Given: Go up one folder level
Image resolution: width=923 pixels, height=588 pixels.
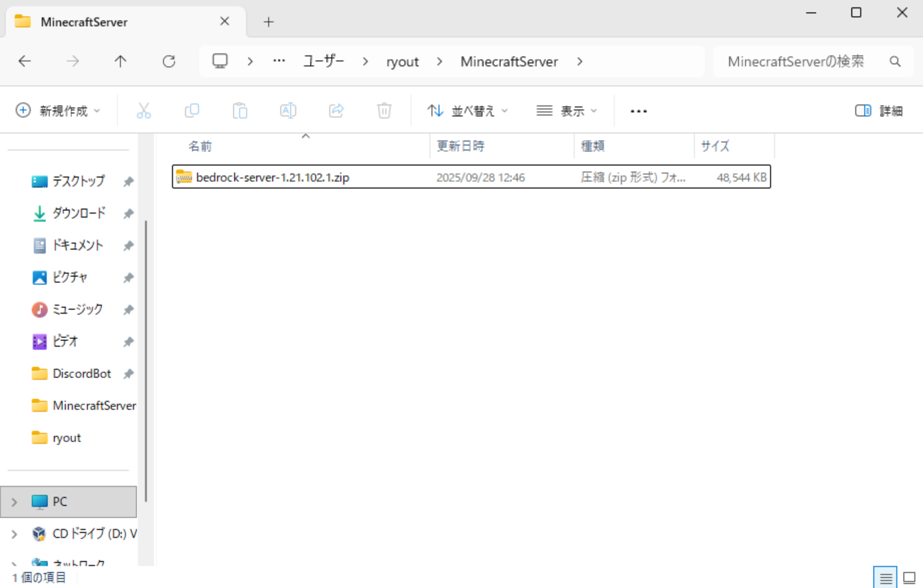Looking at the screenshot, I should coord(120,61).
